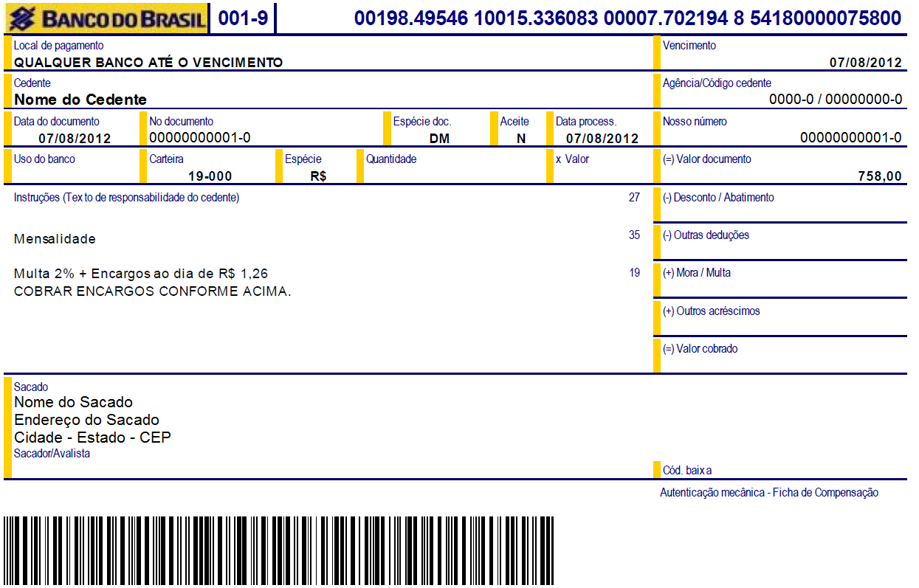Click the "Vencimento" field label
The height and width of the screenshot is (588, 919).
tap(689, 46)
